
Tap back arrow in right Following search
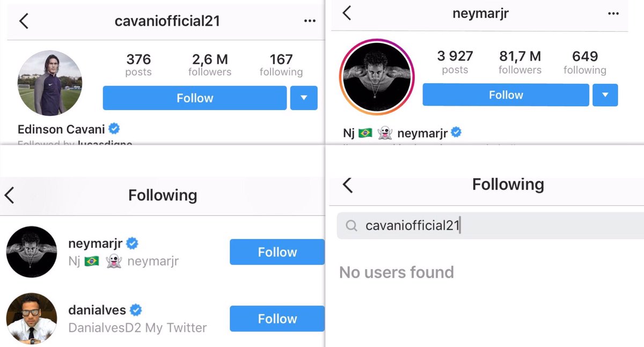click(347, 185)
